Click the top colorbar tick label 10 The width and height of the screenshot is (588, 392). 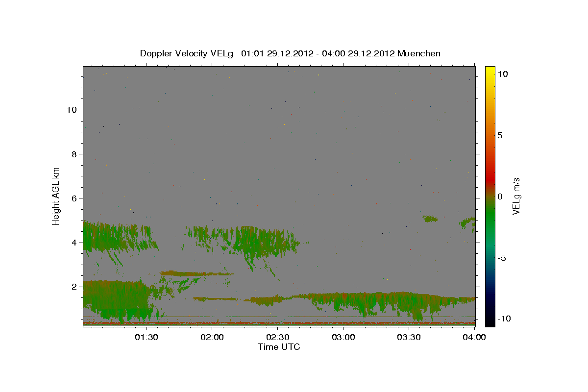tap(503, 74)
